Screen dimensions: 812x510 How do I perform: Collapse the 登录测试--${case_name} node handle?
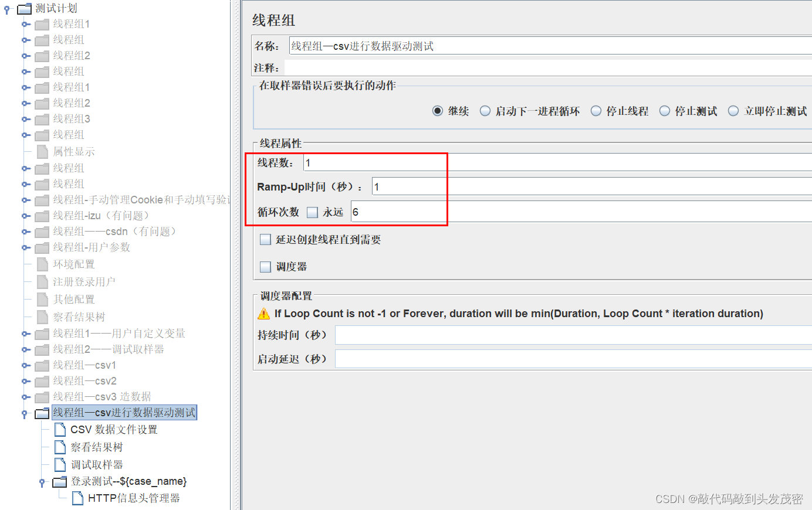point(42,482)
